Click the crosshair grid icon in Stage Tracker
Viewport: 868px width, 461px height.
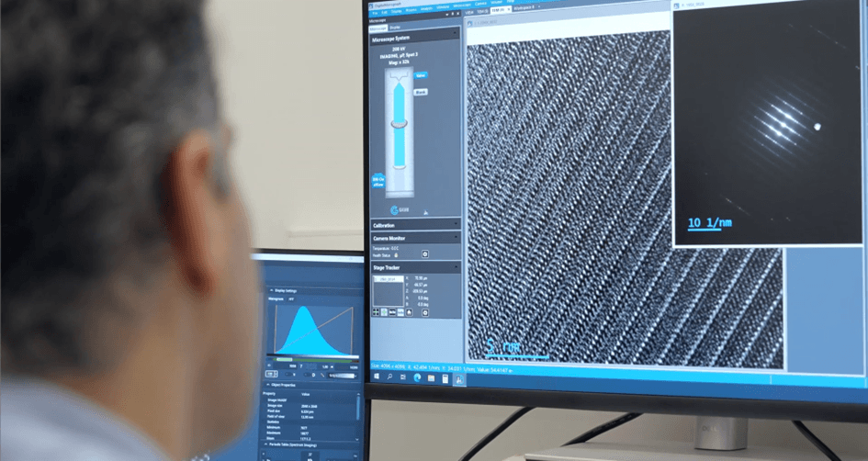coord(376,312)
